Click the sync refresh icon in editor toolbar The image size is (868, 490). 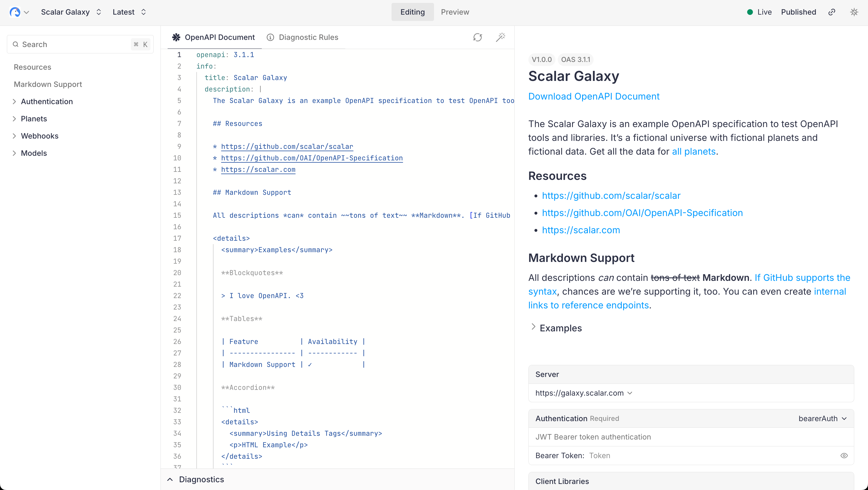point(477,37)
